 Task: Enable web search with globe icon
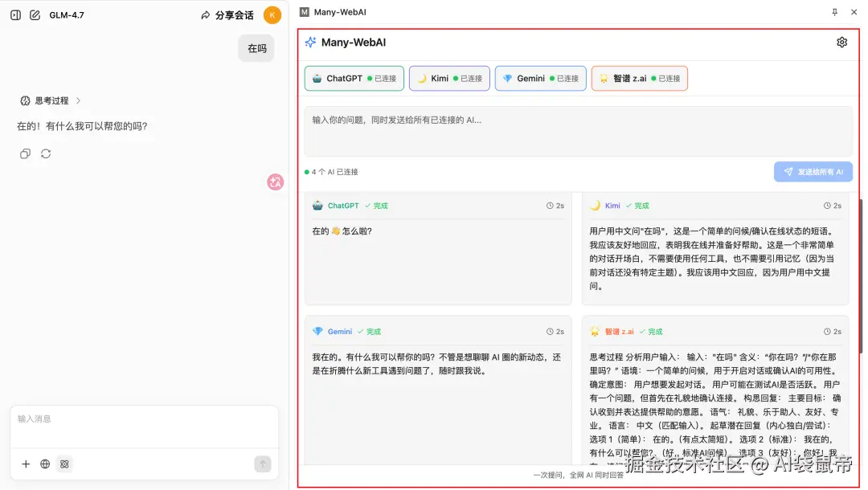45,463
